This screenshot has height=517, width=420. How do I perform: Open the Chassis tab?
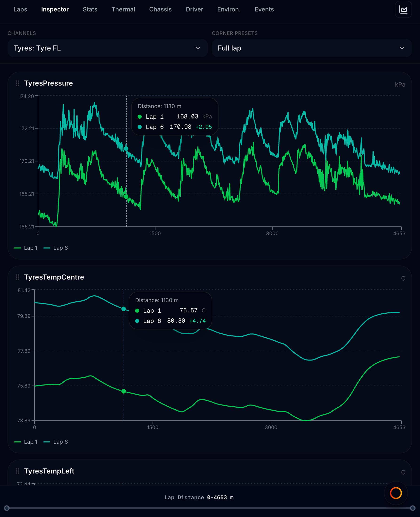(x=160, y=9)
